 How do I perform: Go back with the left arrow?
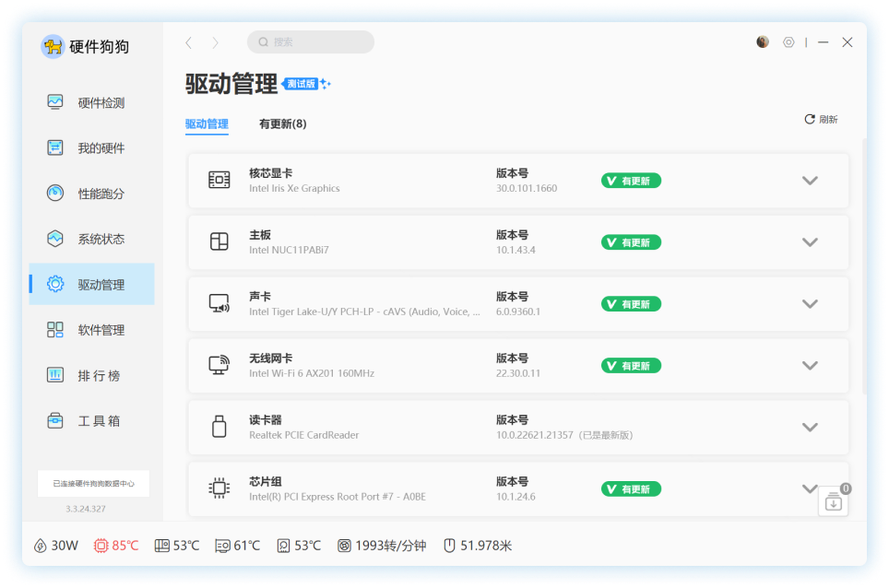[189, 42]
